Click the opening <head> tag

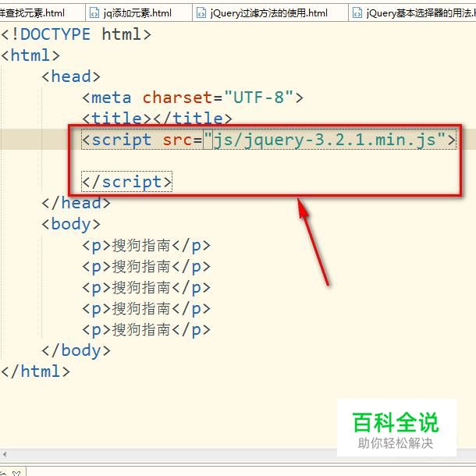click(71, 76)
